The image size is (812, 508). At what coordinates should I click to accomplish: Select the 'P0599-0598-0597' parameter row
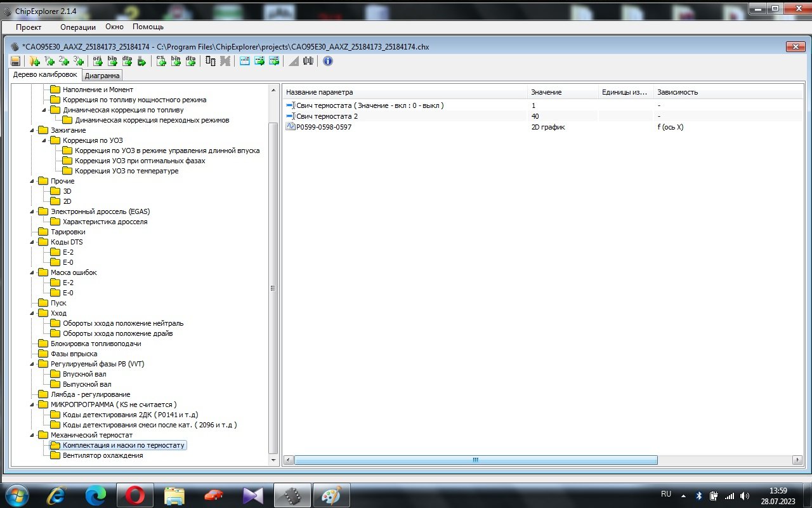pos(324,127)
